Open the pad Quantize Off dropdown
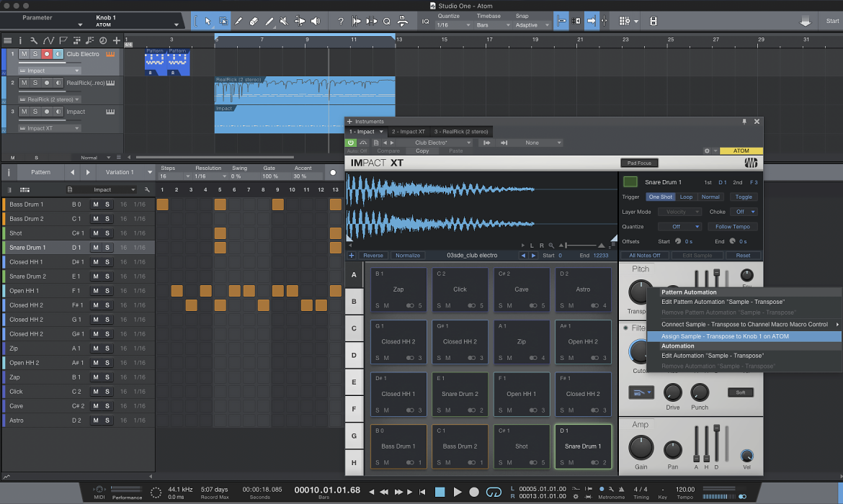 click(x=679, y=227)
